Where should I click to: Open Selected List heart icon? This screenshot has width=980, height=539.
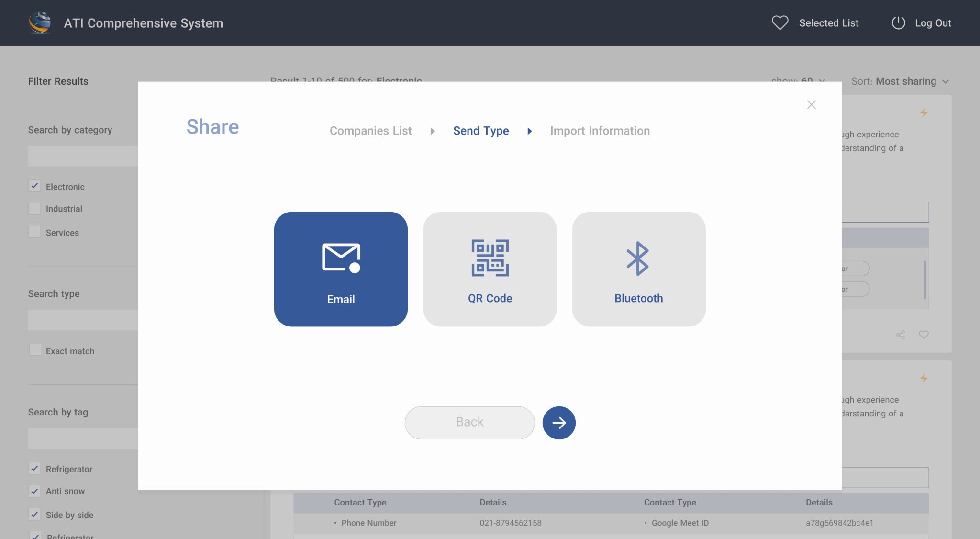pos(780,23)
